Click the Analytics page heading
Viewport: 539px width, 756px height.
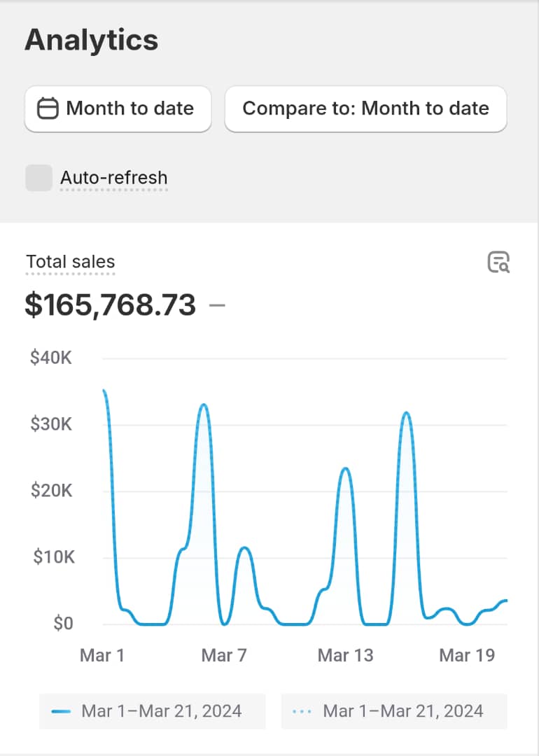91,41
